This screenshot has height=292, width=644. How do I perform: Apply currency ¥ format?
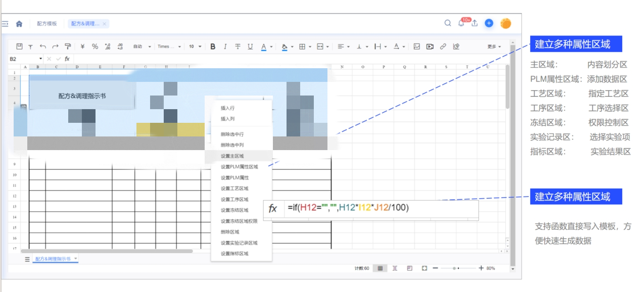(82, 46)
